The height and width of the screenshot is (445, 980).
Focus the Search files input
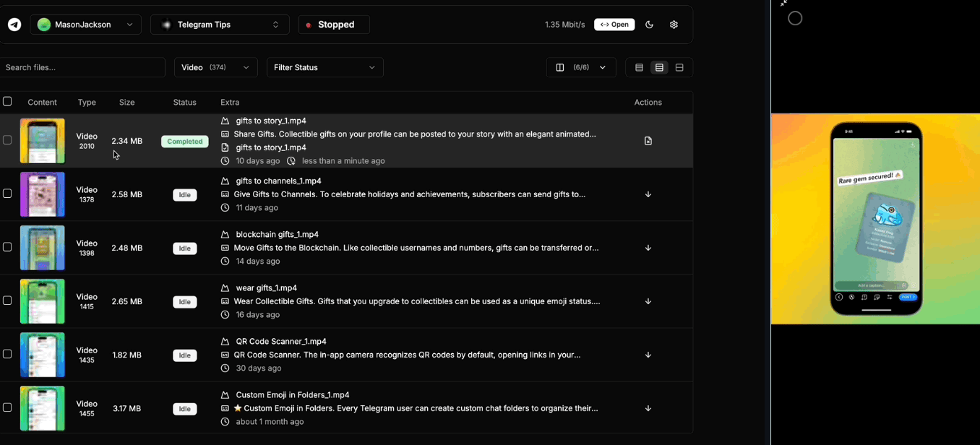click(x=82, y=67)
